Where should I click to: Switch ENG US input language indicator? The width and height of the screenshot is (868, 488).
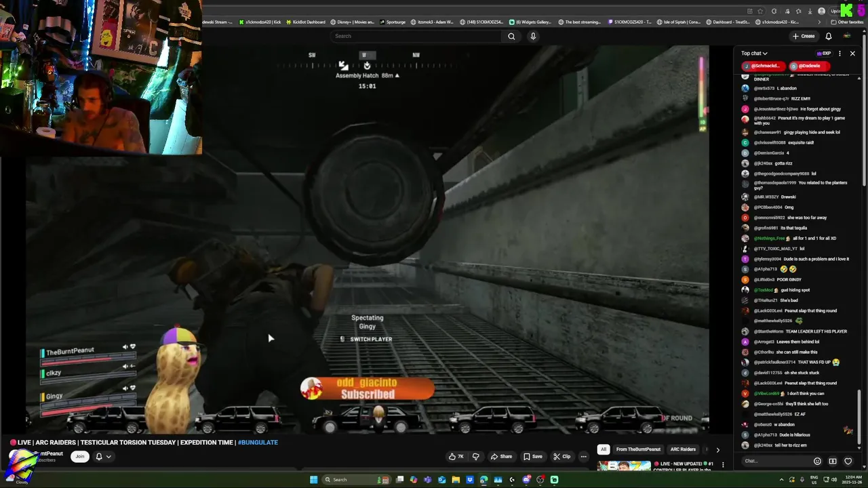tap(814, 480)
